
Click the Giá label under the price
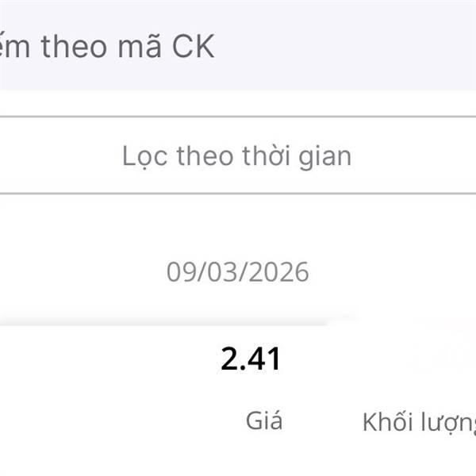tap(264, 420)
